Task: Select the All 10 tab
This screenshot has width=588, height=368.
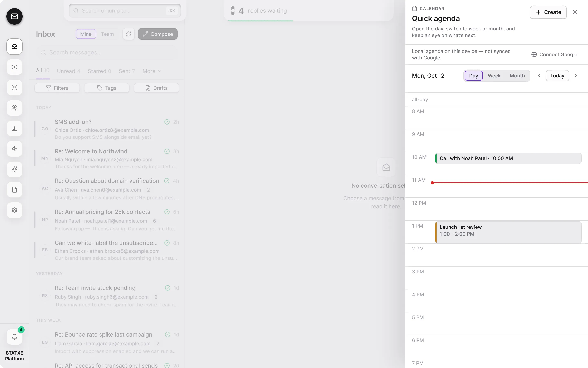Action: pos(42,71)
